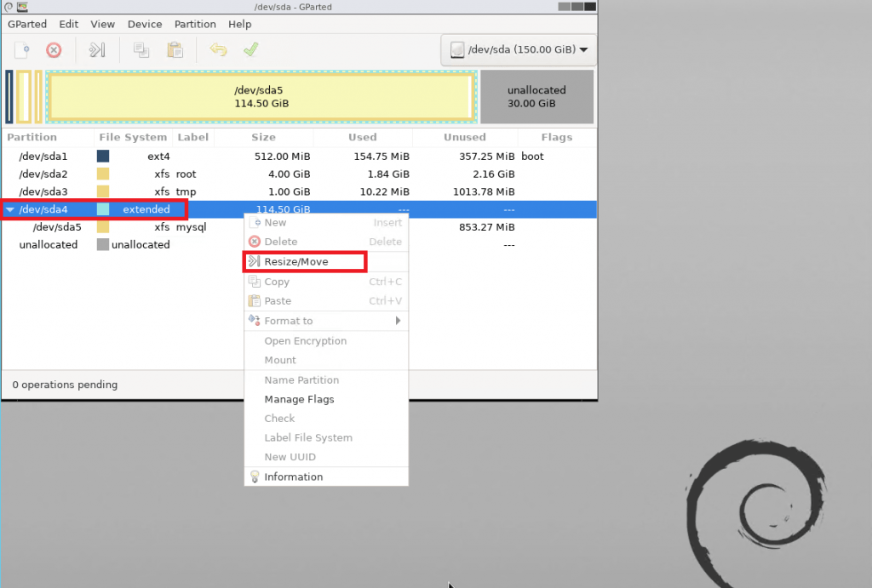Choose Mount in the context menu
Viewport: 872px width, 588px height.
pos(326,360)
